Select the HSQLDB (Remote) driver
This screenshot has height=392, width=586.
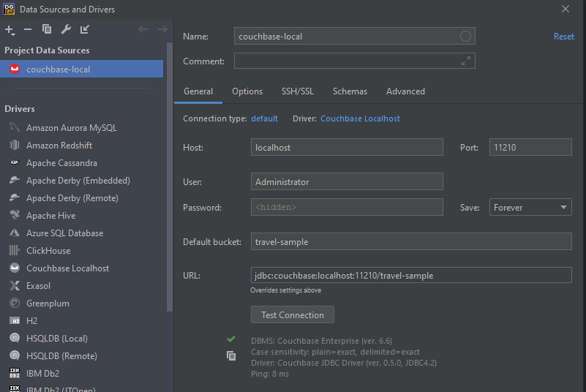click(81, 355)
